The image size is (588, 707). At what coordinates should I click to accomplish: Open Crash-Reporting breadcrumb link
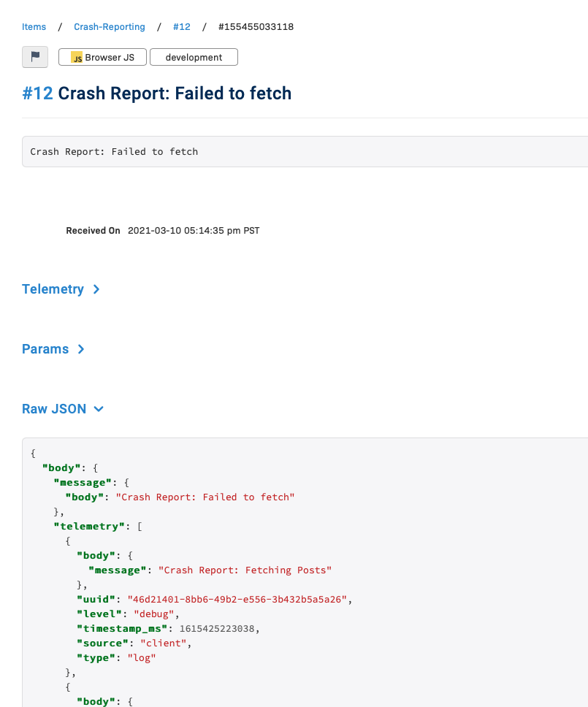(x=110, y=26)
